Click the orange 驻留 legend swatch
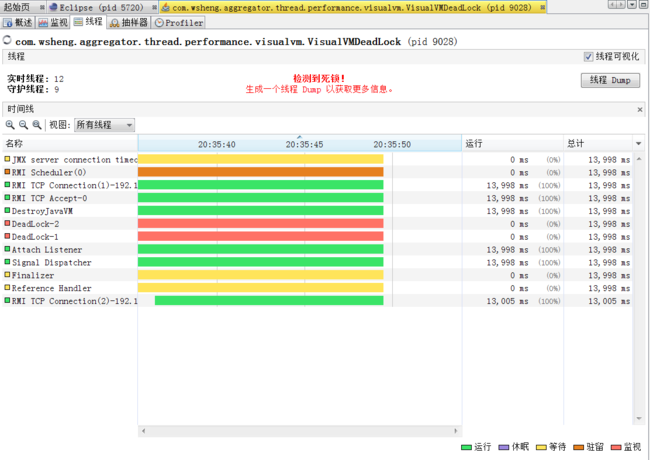The width and height of the screenshot is (650, 460). click(x=578, y=447)
